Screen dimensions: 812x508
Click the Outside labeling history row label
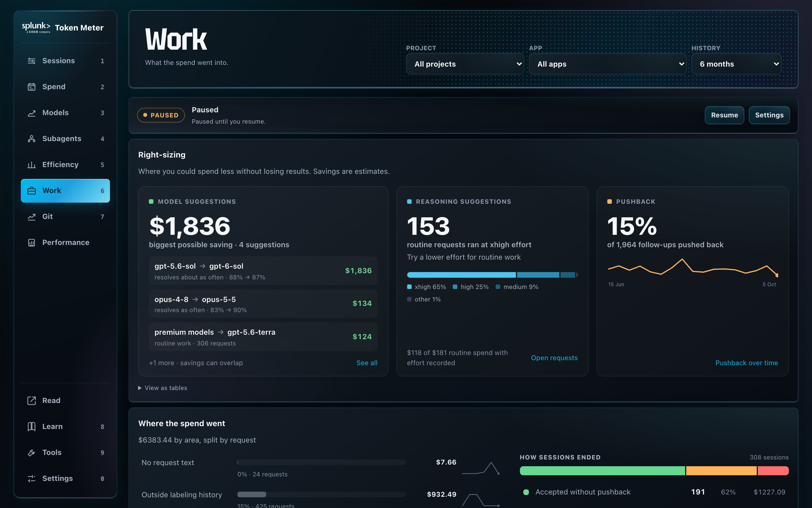coord(182,494)
